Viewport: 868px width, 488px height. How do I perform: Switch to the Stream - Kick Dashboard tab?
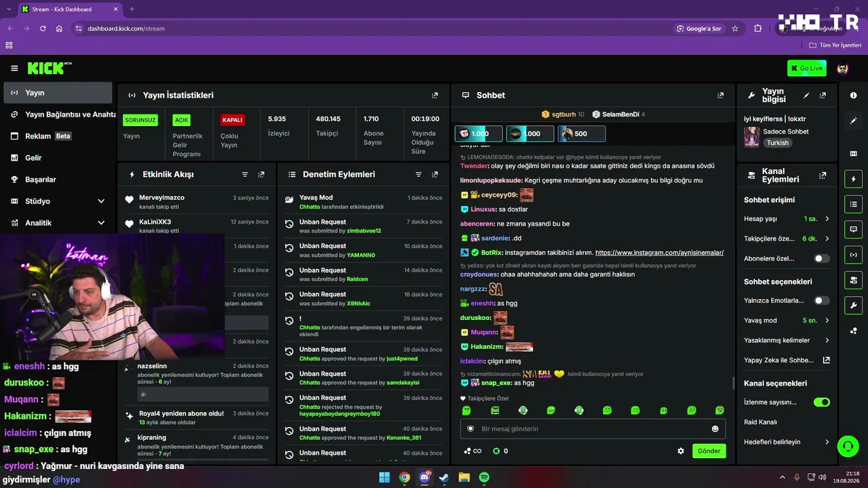click(70, 9)
